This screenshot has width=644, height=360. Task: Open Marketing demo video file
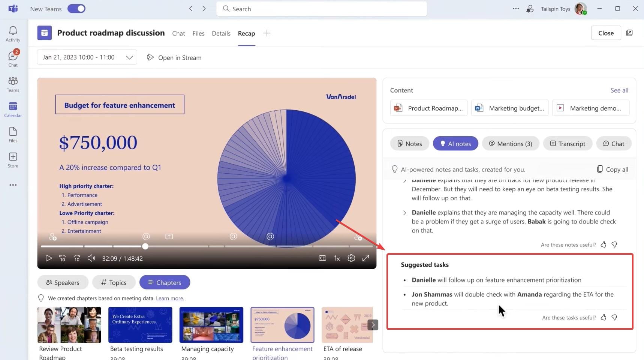(x=591, y=108)
